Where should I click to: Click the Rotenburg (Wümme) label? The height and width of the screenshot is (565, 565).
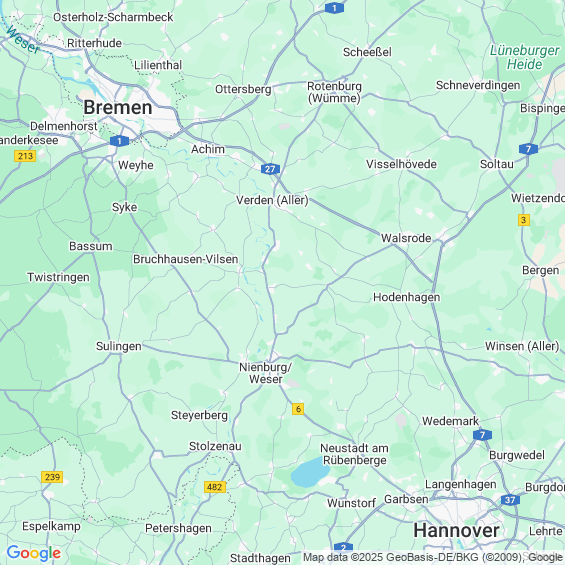[334, 92]
